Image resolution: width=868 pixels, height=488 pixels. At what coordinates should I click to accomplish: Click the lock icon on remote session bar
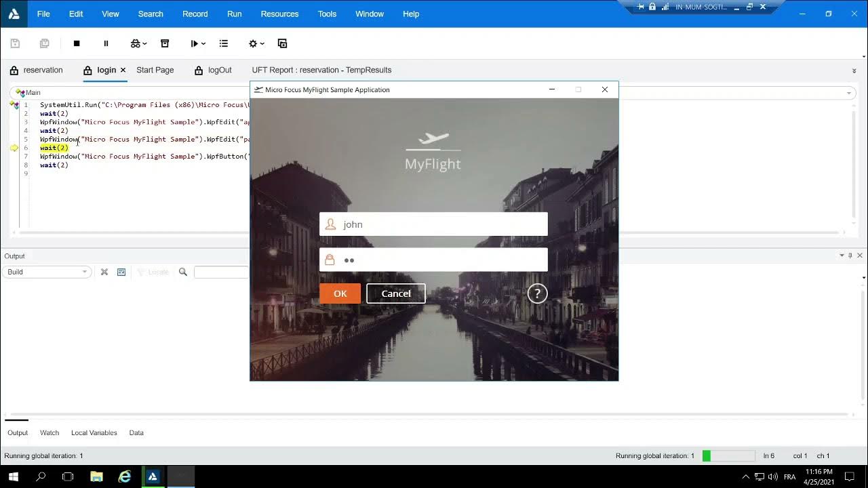[x=652, y=7]
